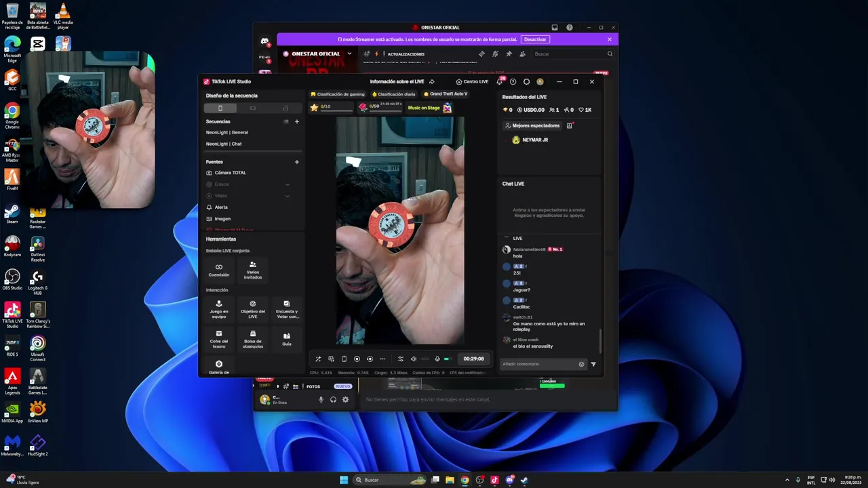Open TikTok LIVE Studio settings icon
868x488 pixels.
526,81
